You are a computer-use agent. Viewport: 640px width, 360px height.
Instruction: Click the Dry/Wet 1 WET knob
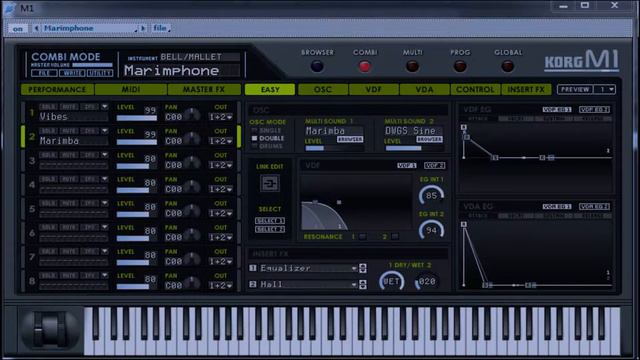point(391,281)
